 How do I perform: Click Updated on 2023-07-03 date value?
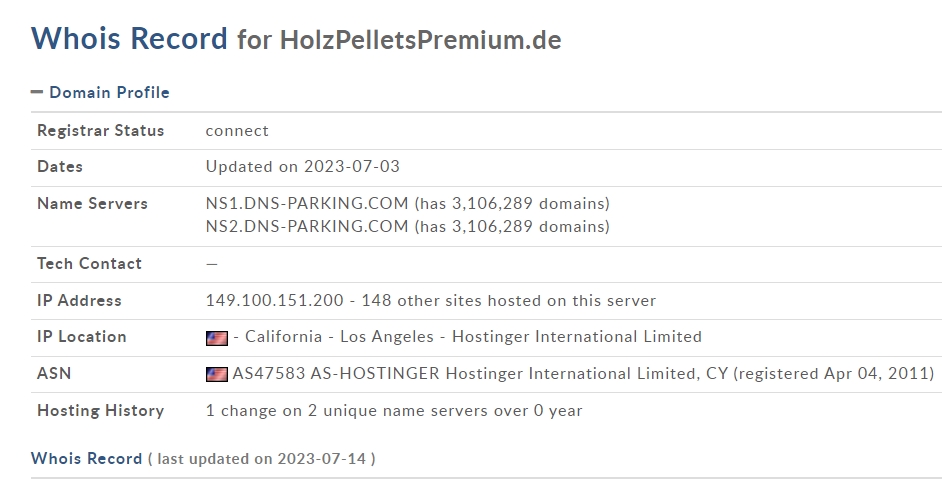pos(303,166)
